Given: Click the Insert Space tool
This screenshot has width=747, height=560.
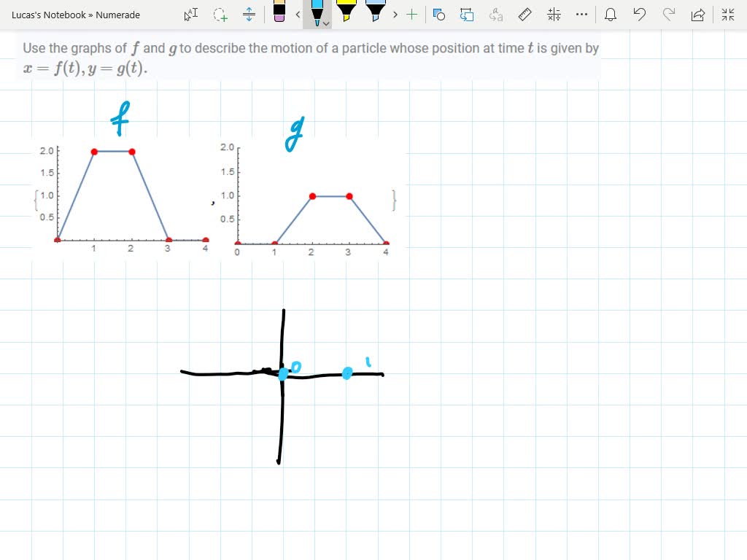Looking at the screenshot, I should pyautogui.click(x=249, y=15).
